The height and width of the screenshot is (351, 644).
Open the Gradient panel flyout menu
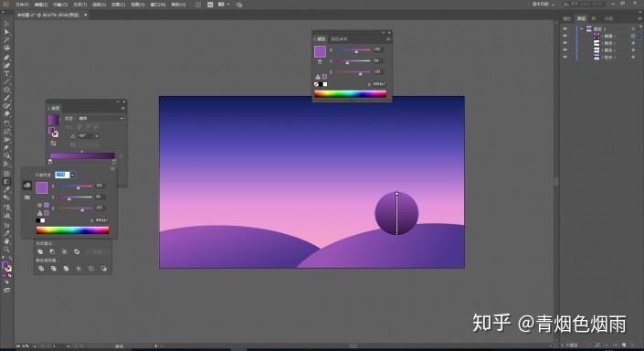[122, 108]
